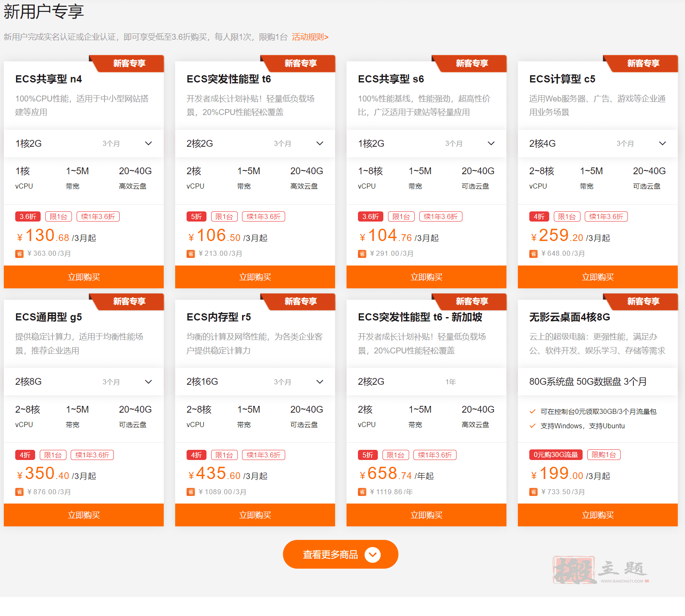The width and height of the screenshot is (685, 616).
Task: Click 80G系统盘 50G数据盘 3个月 text
Action: (x=588, y=382)
